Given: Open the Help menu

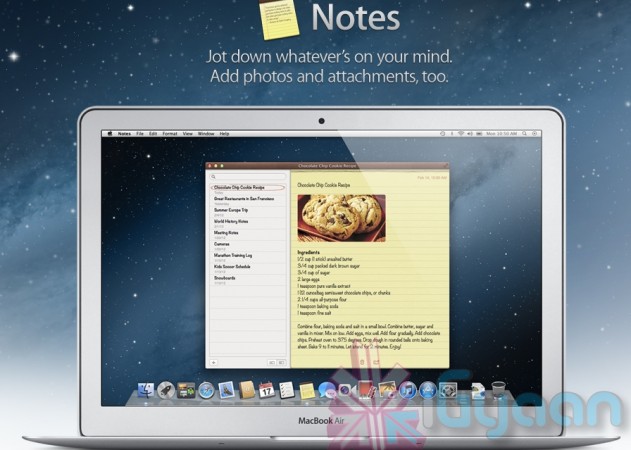Looking at the screenshot, I should [225, 133].
